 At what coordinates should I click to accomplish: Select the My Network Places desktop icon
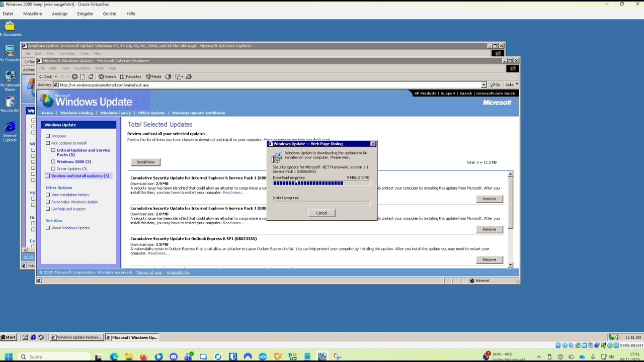[x=10, y=80]
